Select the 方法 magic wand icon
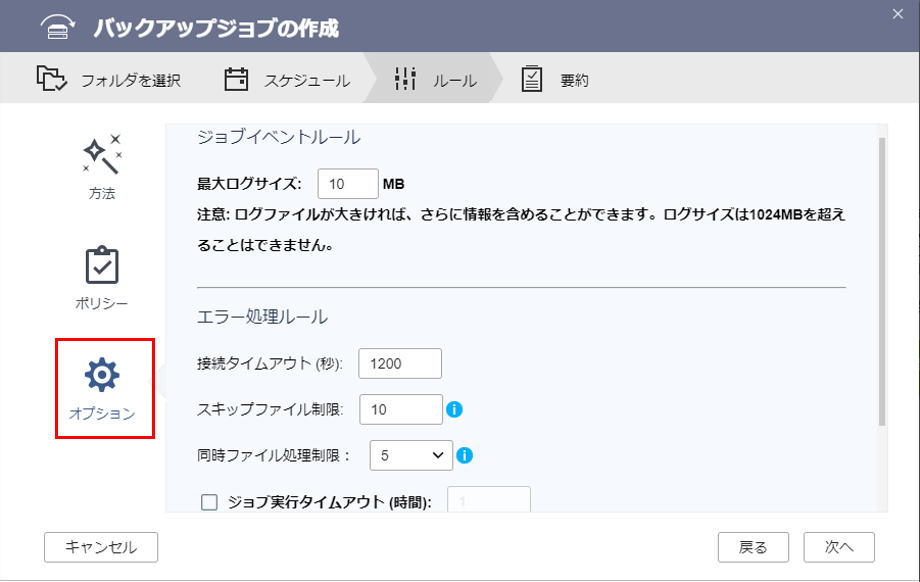920x582 pixels. pyautogui.click(x=101, y=153)
